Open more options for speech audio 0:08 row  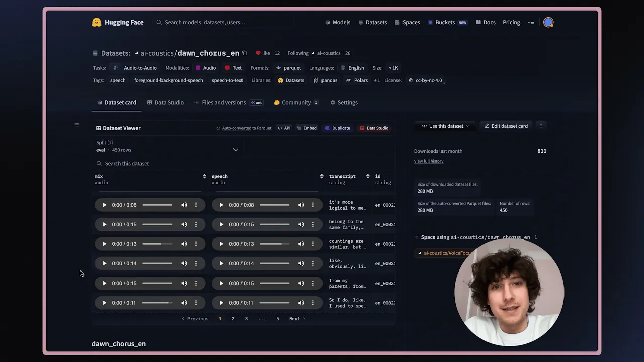(x=313, y=205)
